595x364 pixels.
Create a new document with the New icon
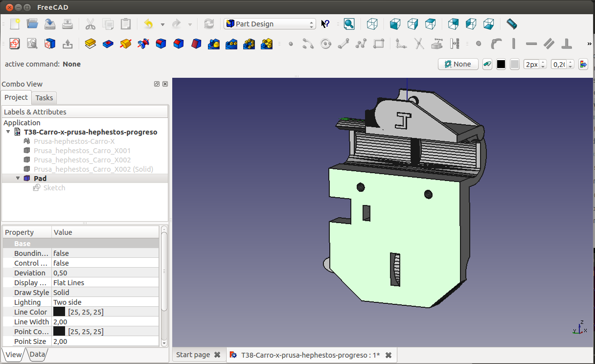click(15, 24)
